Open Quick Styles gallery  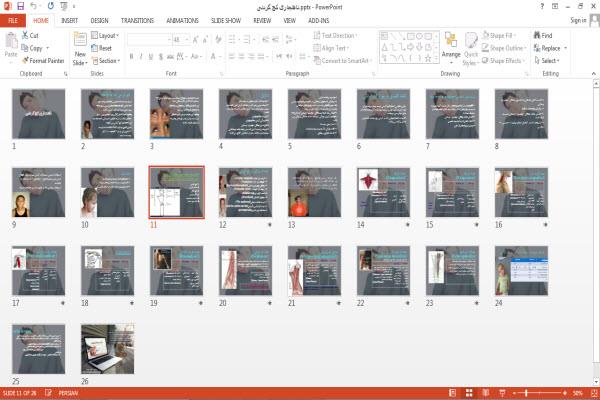click(471, 49)
